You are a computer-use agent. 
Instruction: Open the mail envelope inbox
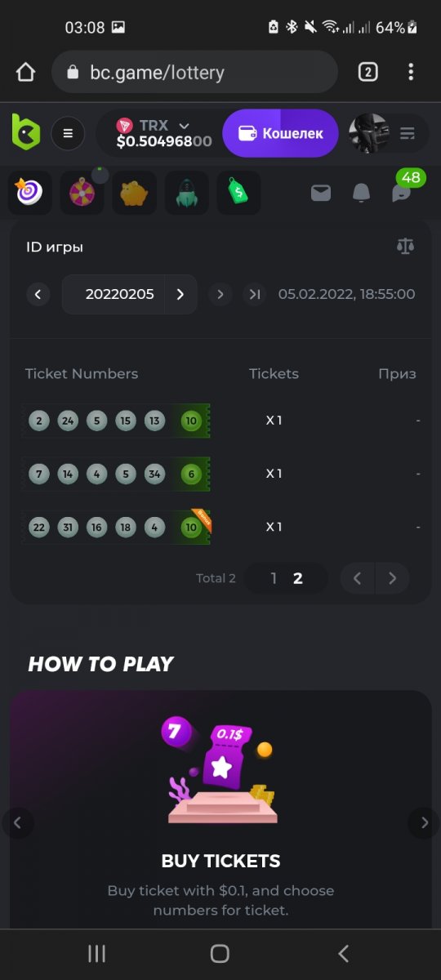(x=321, y=193)
